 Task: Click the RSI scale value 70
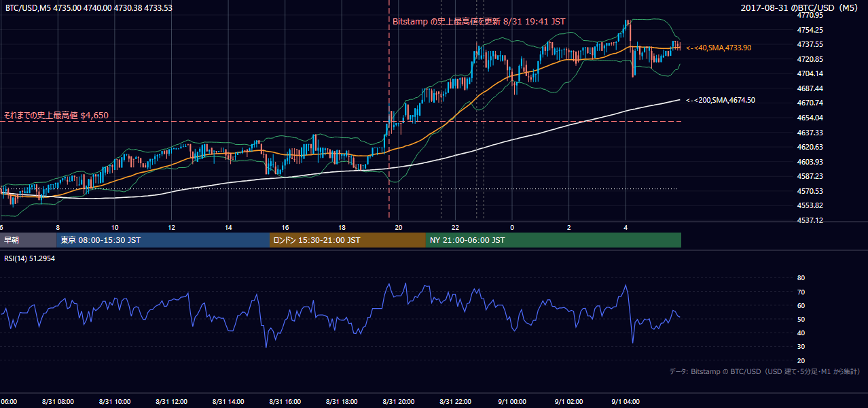(801, 292)
